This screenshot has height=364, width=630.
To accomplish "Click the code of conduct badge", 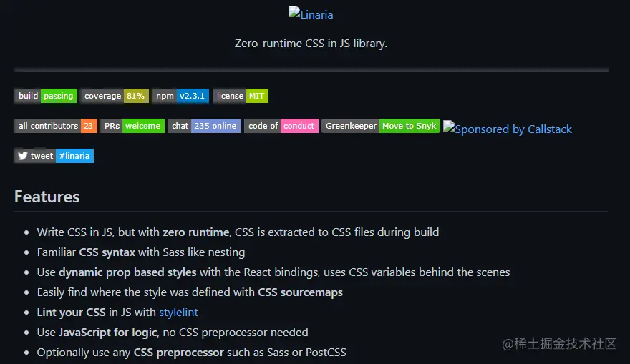I will (x=281, y=126).
